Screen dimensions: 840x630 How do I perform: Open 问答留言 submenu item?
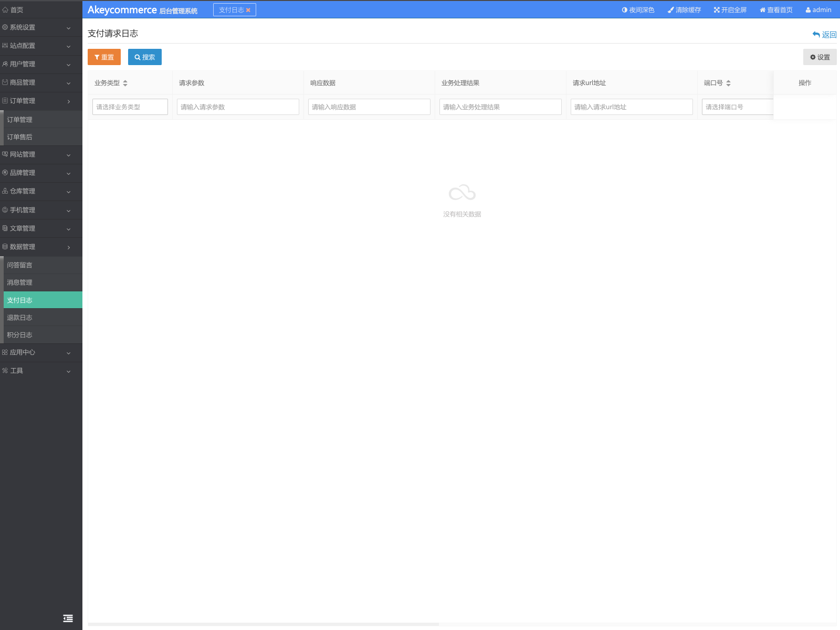pos(43,265)
